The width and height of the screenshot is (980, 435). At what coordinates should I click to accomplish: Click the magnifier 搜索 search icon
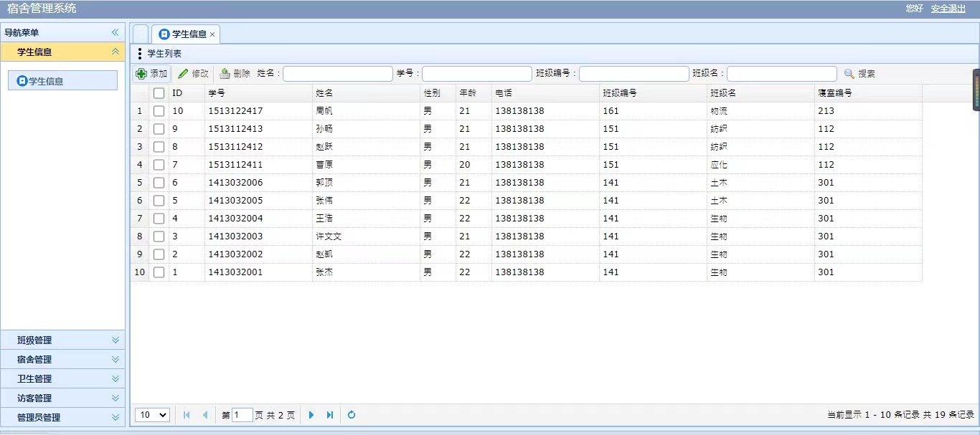coord(849,74)
